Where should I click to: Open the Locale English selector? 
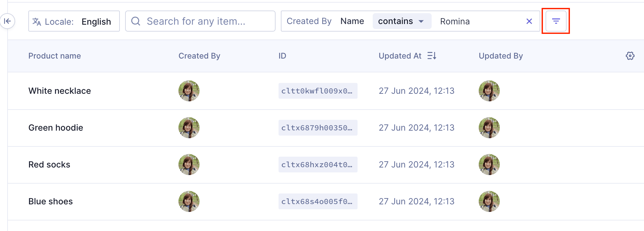(x=74, y=21)
